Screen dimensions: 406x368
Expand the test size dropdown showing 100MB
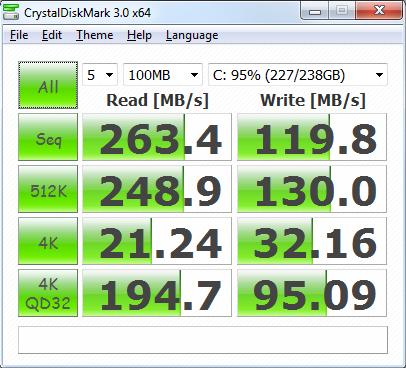(x=163, y=75)
